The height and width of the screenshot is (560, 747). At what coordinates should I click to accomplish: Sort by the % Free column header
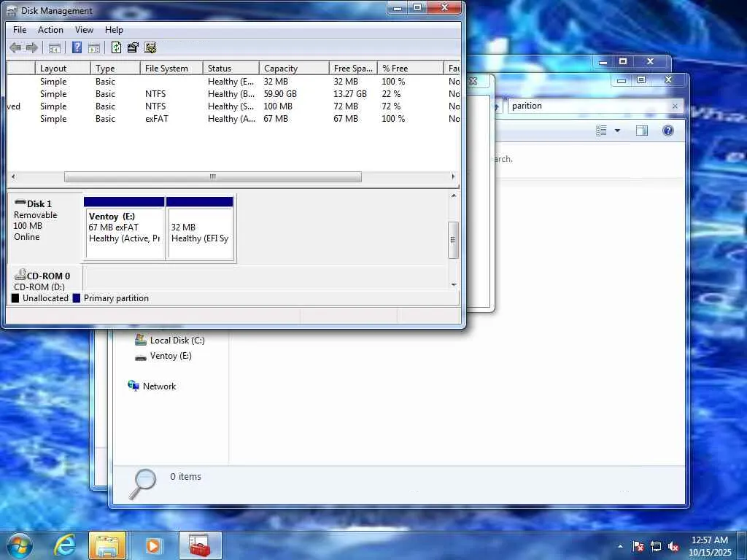click(410, 68)
